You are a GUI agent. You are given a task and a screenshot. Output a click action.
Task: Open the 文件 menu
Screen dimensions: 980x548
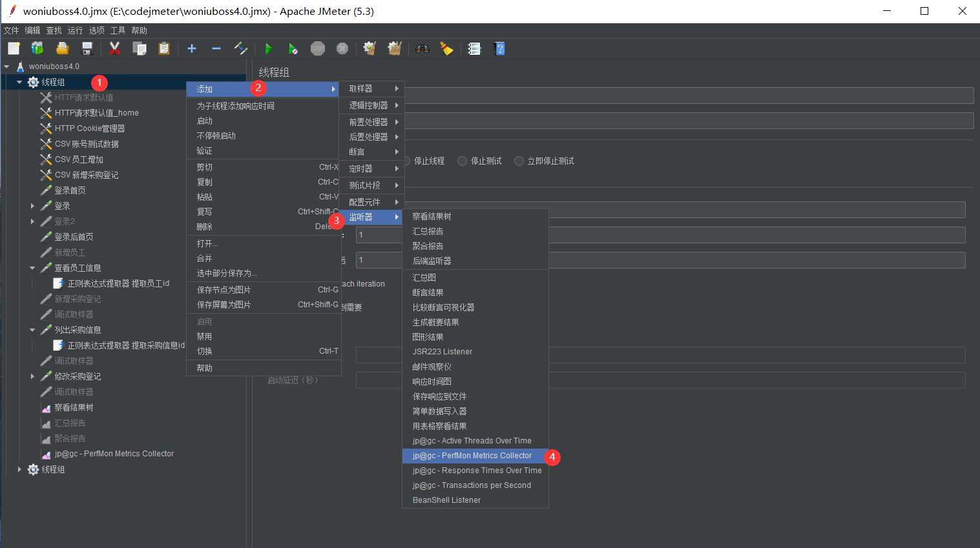(x=12, y=30)
